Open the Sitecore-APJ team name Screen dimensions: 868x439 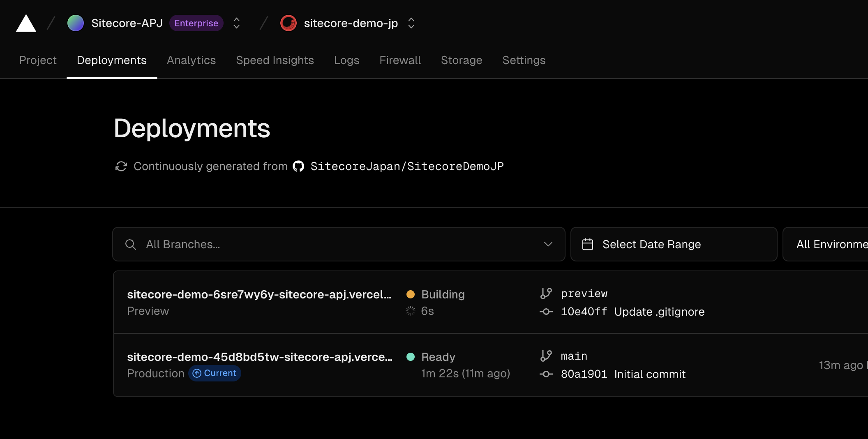pos(127,23)
